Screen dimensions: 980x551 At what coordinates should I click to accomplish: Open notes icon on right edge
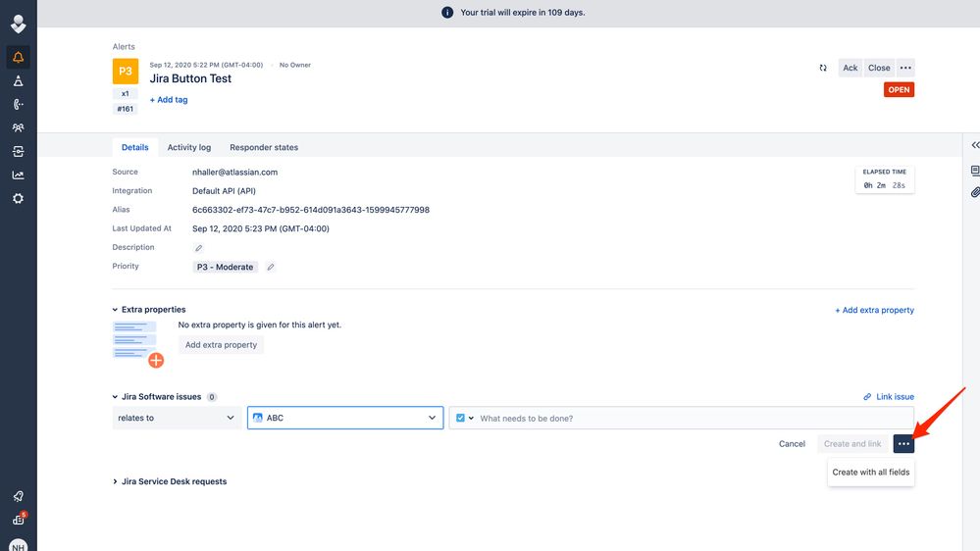tap(975, 171)
